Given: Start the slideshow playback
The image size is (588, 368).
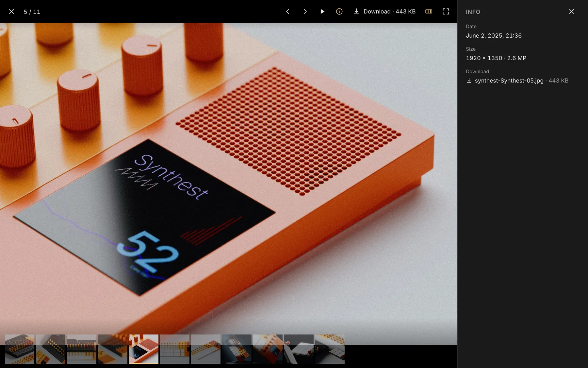Looking at the screenshot, I should (x=322, y=11).
